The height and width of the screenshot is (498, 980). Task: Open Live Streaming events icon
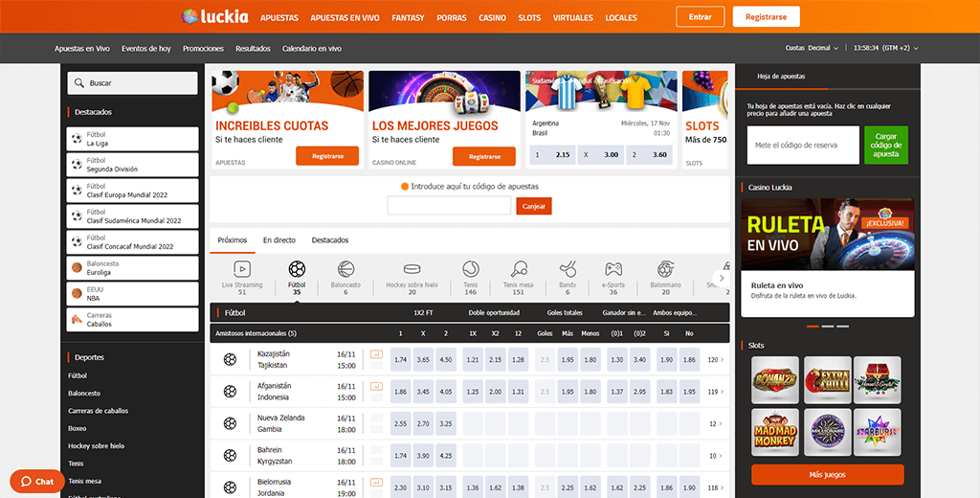coord(241,269)
